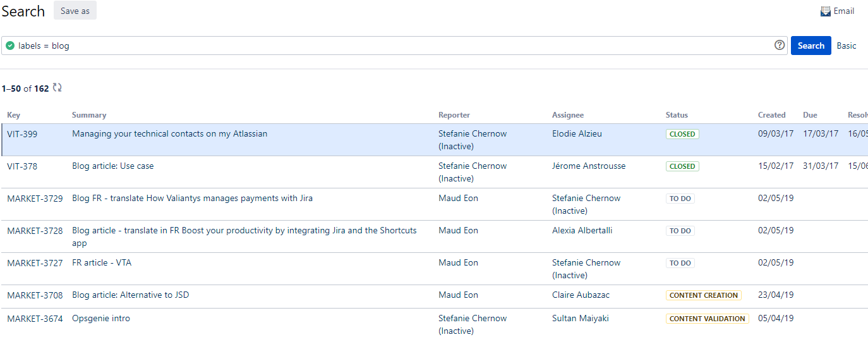Sort results by Status column header
Screen dimensions: 868x337
677,115
